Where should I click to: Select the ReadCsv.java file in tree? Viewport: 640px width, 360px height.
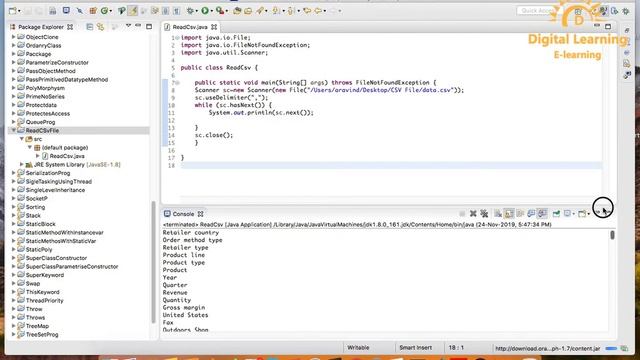click(67, 156)
